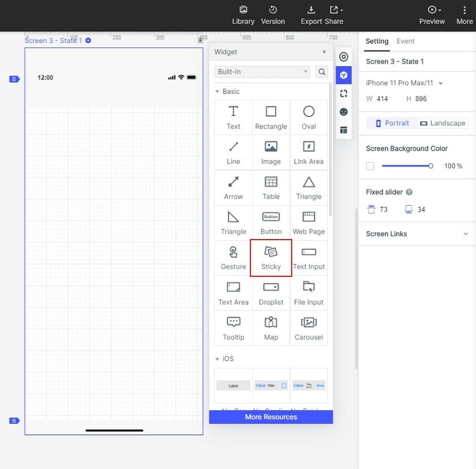Select the Image widget
The height and width of the screenshot is (469, 476).
pyautogui.click(x=271, y=153)
